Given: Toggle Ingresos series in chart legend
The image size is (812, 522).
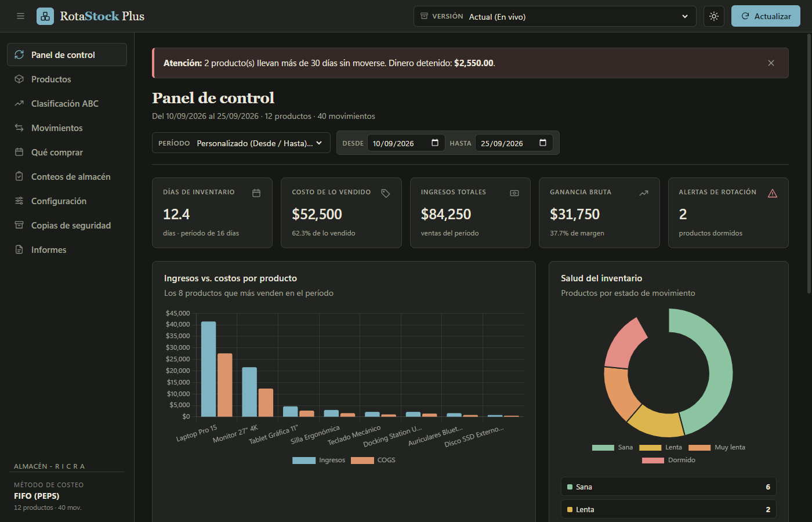Looking at the screenshot, I should click(x=319, y=460).
